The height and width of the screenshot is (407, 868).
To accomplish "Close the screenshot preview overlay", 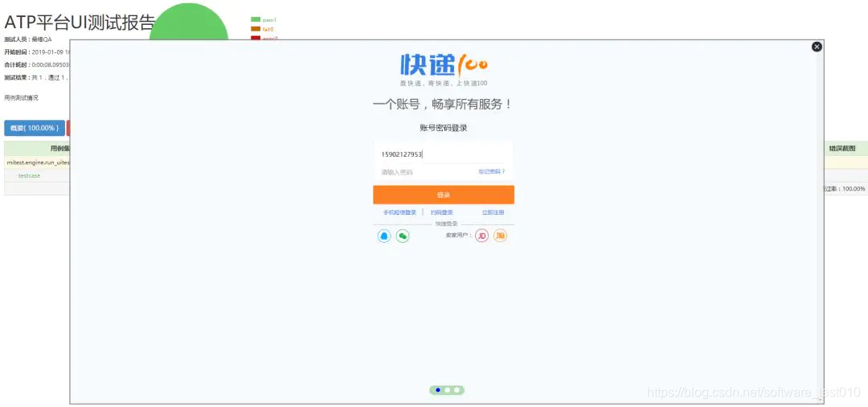I will coord(817,47).
